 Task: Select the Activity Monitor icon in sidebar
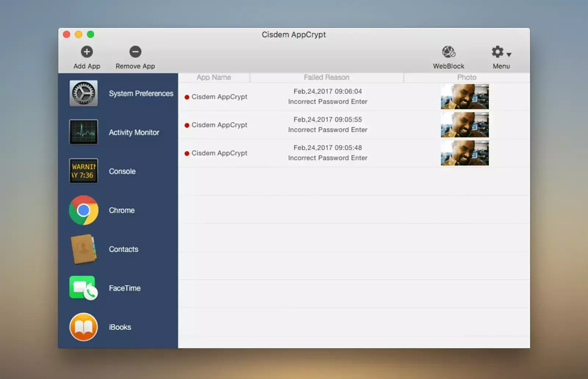point(83,132)
